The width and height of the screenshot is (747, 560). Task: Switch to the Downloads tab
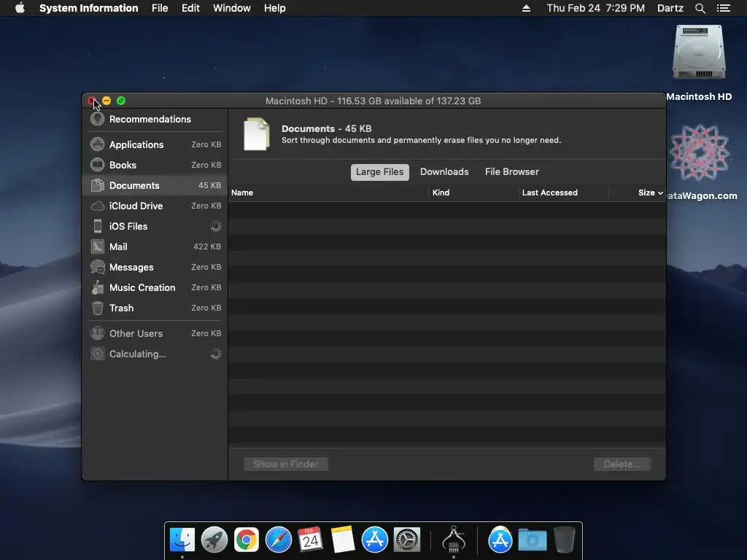[x=444, y=172]
